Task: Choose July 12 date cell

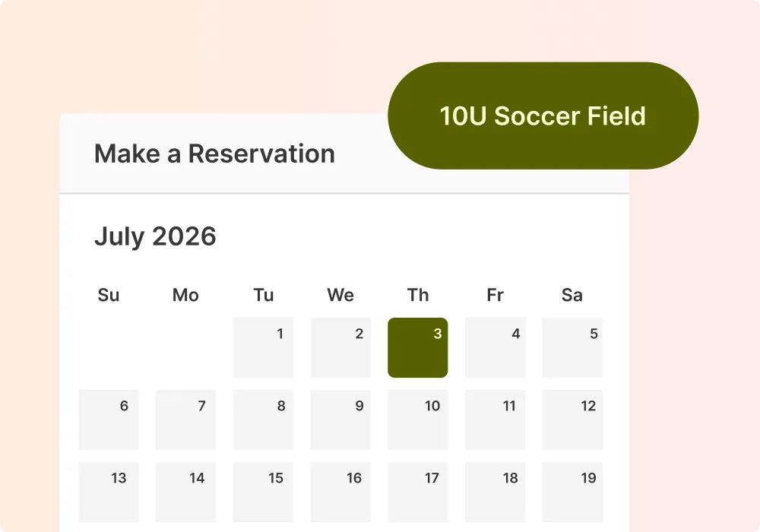Action: pos(572,420)
